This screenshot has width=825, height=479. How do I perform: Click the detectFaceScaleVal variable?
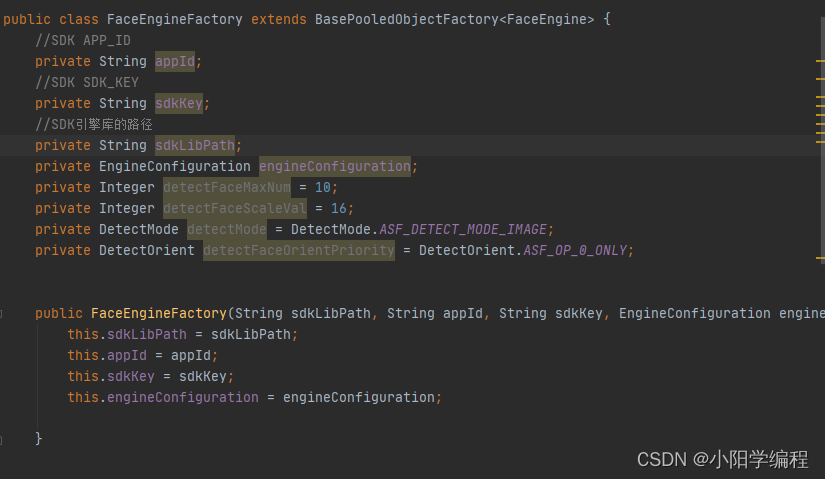[x=235, y=209]
